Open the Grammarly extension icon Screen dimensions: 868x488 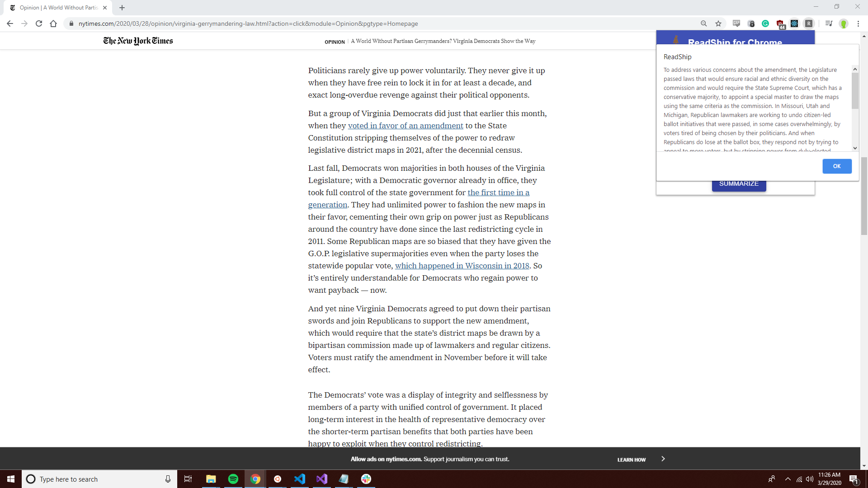(x=765, y=23)
